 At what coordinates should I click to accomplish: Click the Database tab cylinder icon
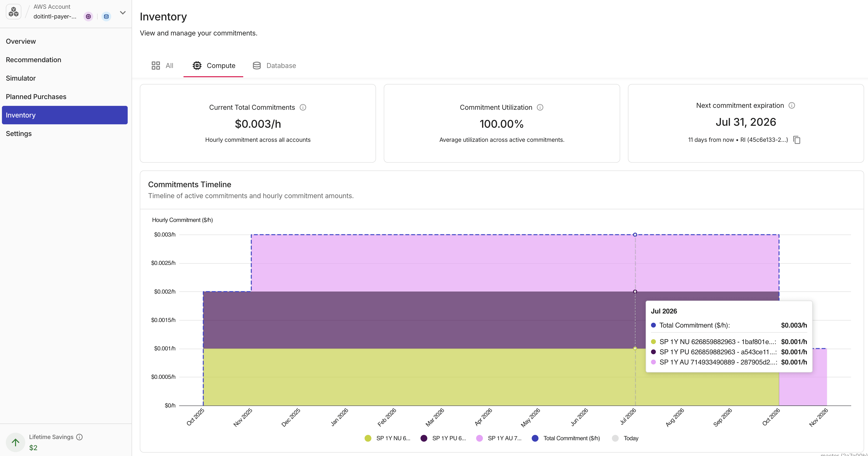pos(257,66)
